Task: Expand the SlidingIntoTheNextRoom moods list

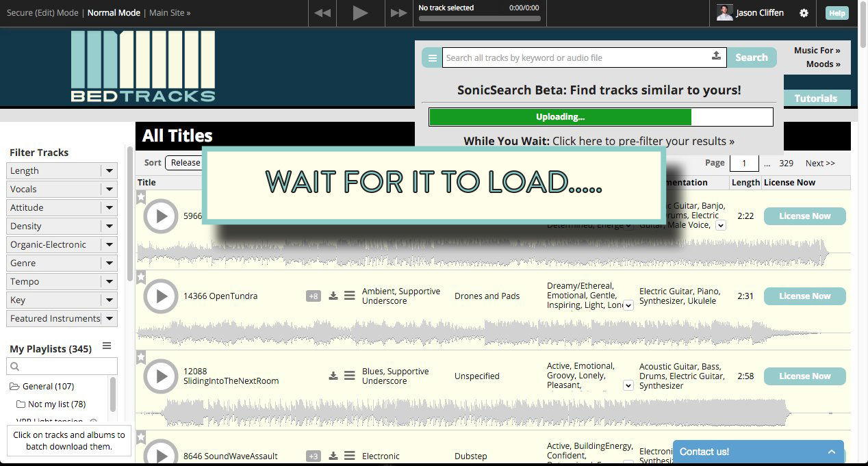Action: click(x=628, y=386)
